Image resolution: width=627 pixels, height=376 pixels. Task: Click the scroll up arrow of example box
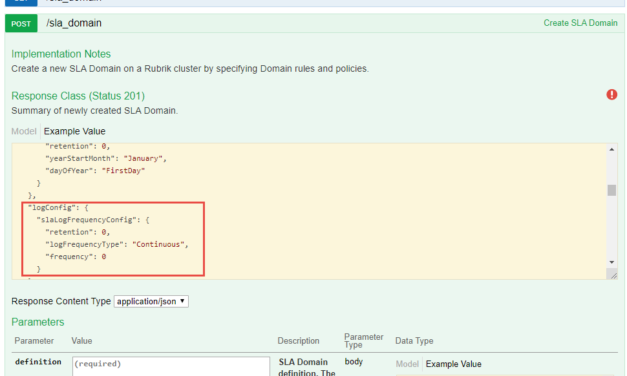[611, 150]
